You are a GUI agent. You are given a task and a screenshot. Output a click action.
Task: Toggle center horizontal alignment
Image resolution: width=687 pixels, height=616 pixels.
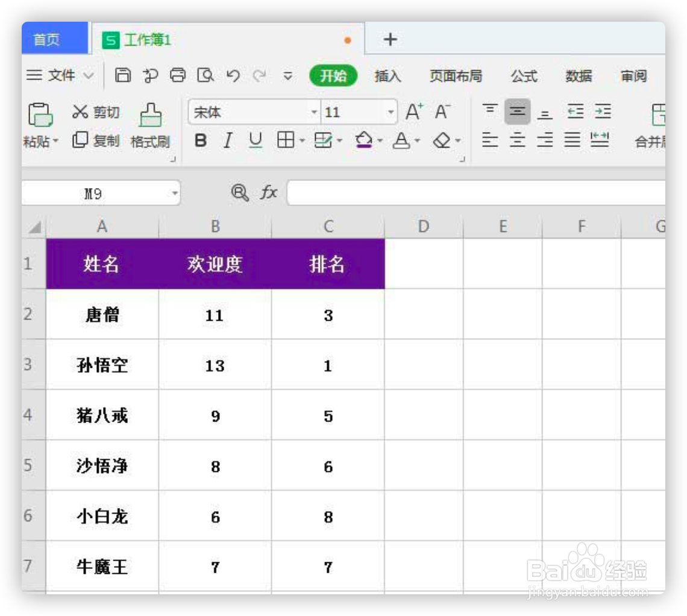point(518,140)
